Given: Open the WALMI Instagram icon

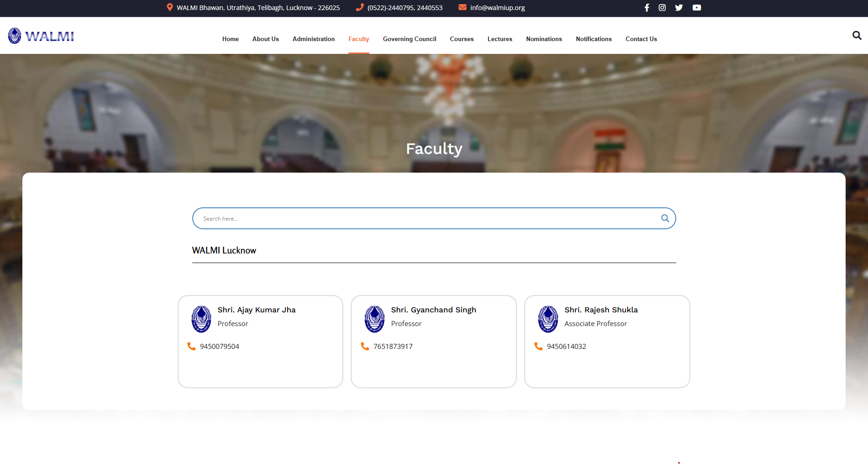Looking at the screenshot, I should click(662, 8).
